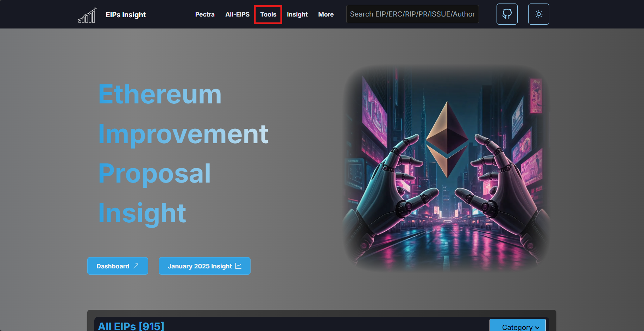644x331 pixels.
Task: Expand the Category filter dropdown
Action: click(517, 326)
